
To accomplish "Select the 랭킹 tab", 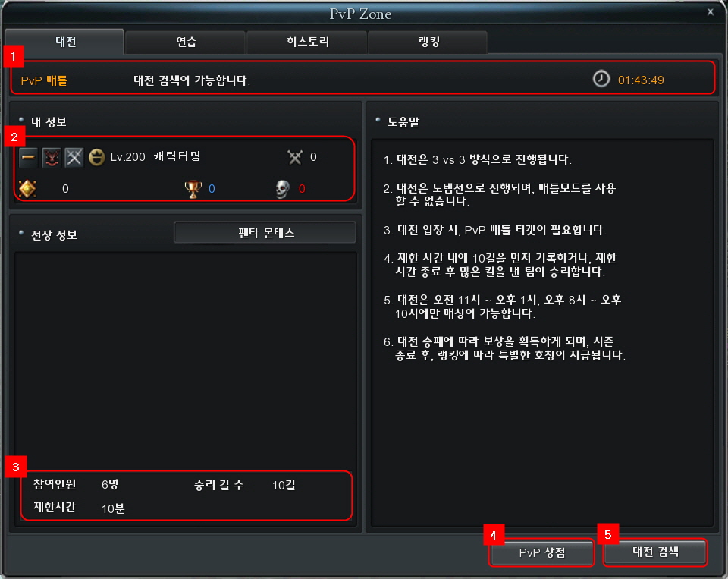I will (428, 42).
